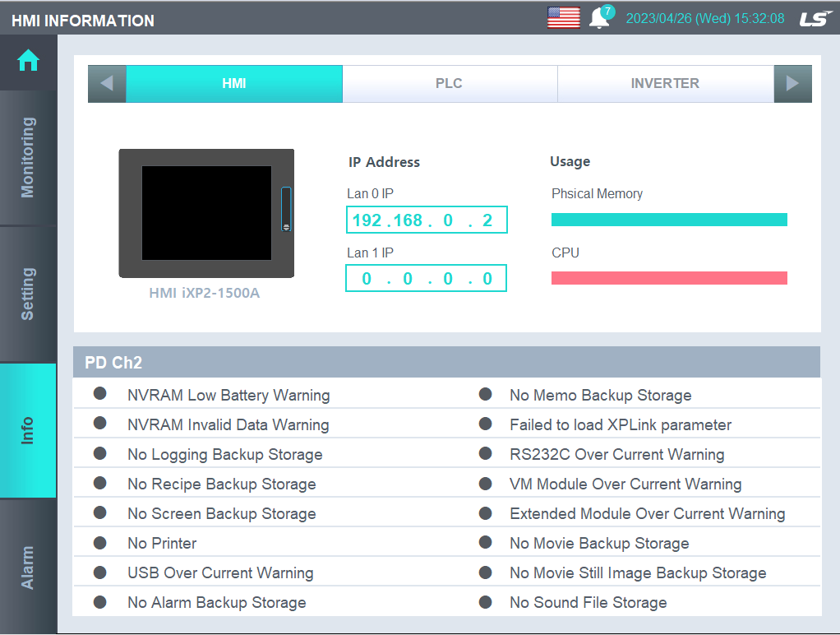Click the LS logo in the title bar

[x=815, y=16]
